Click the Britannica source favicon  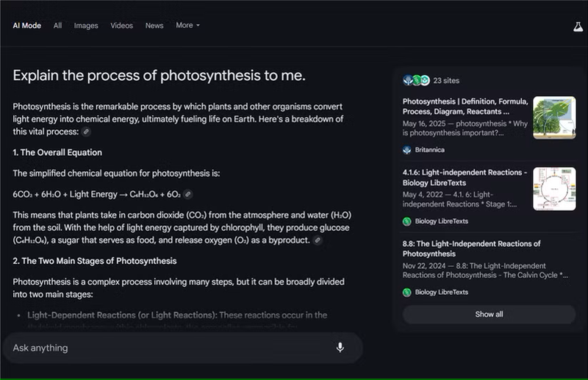407,150
